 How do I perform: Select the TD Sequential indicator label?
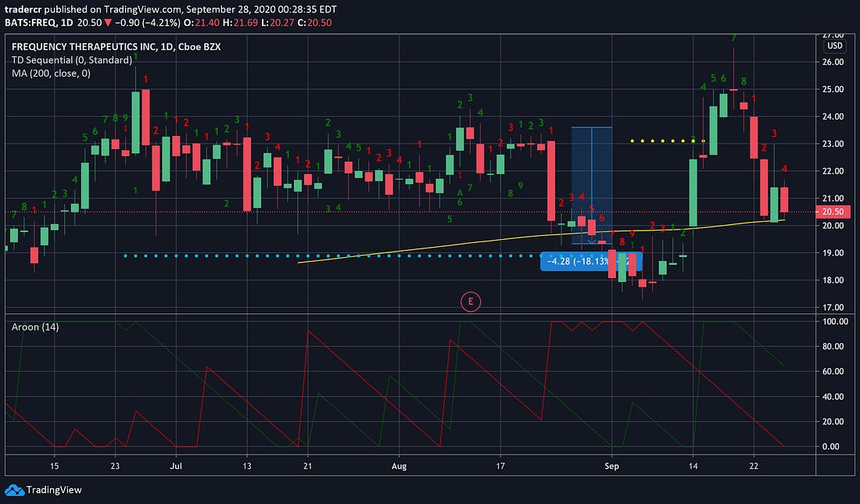(72, 60)
